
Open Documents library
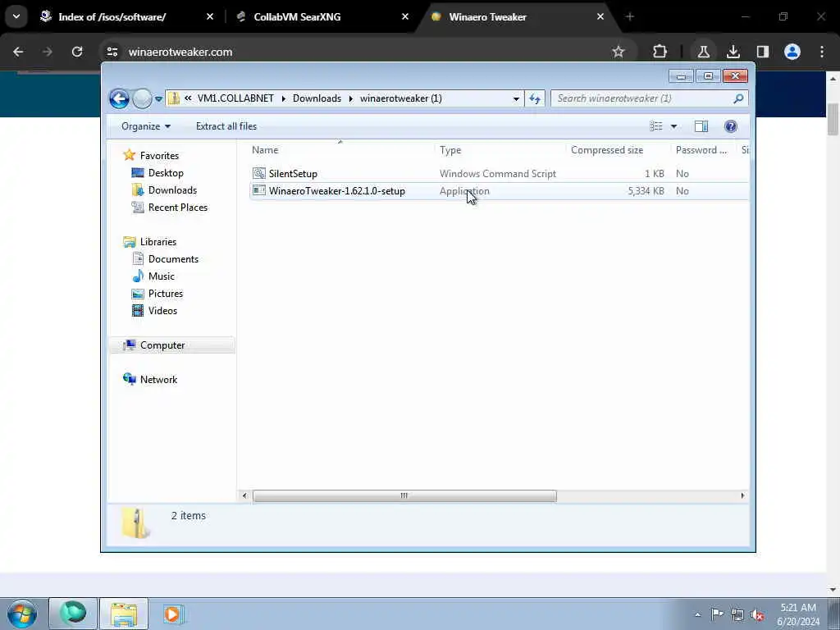click(173, 258)
